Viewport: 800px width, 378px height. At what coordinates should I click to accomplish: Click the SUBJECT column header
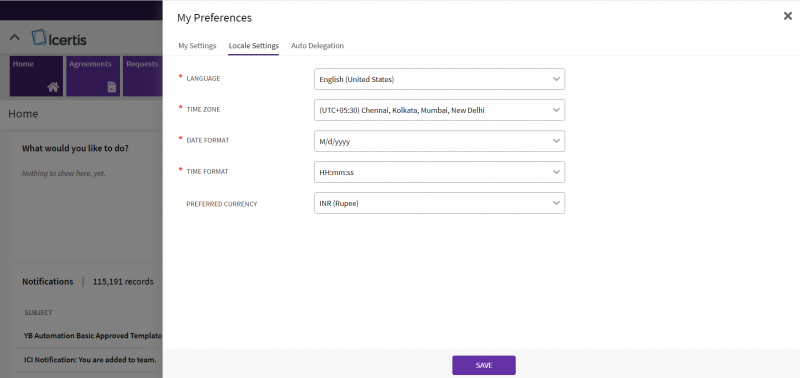[x=38, y=312]
